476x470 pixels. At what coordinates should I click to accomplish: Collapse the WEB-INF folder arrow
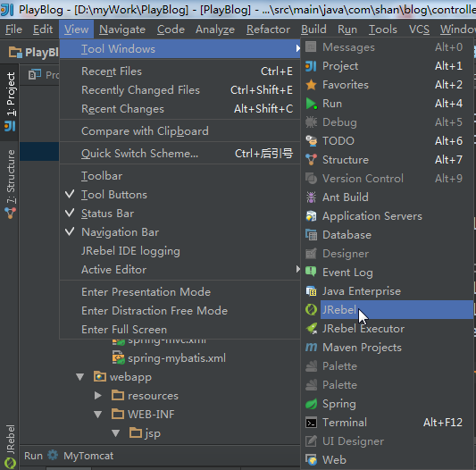tap(97, 415)
